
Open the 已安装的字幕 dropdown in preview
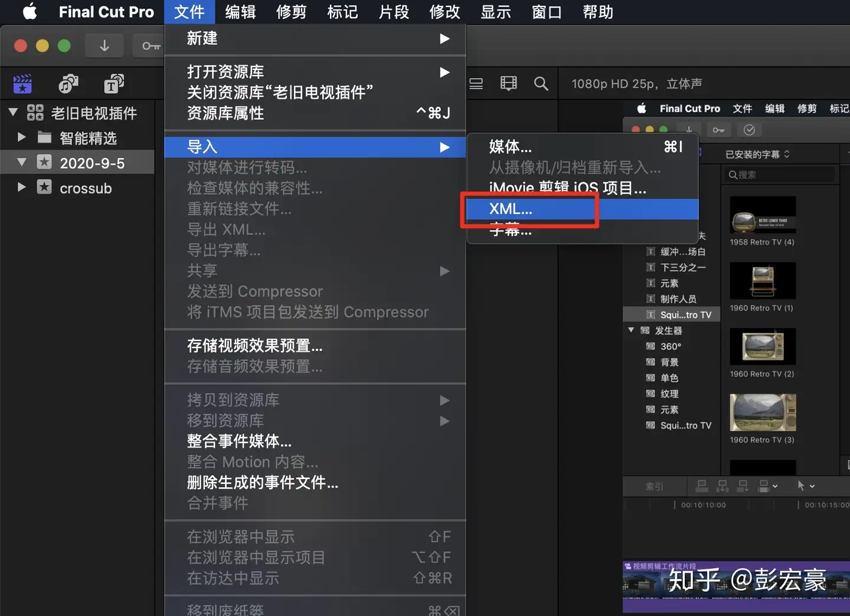(x=757, y=155)
